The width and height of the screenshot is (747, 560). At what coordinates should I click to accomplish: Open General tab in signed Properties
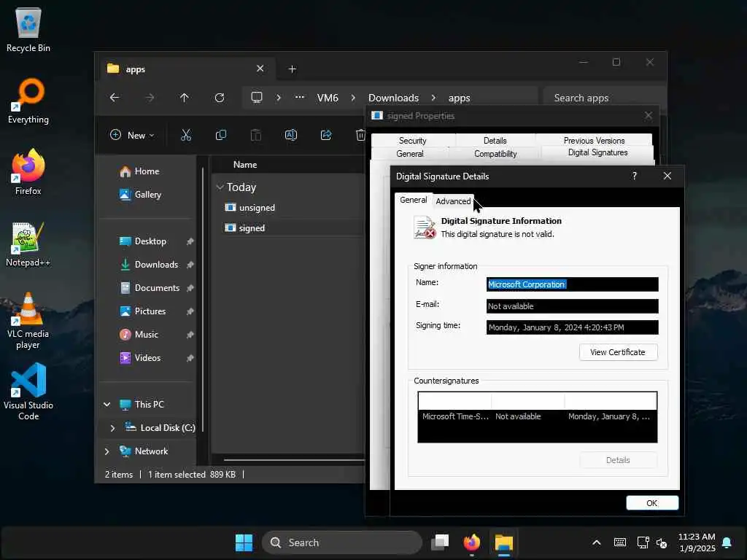coord(410,154)
